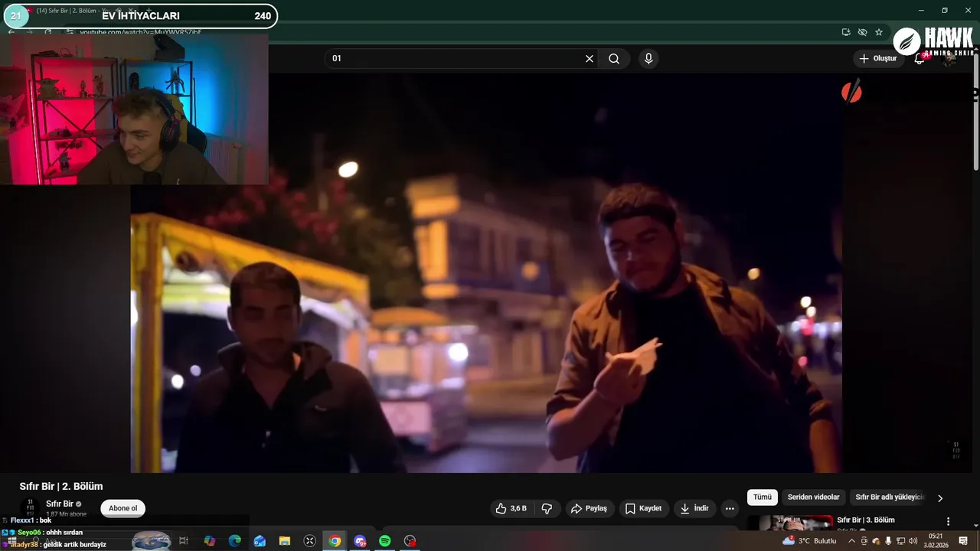980x551 pixels.
Task: Click the channel watermark logo in video corner
Action: tap(955, 450)
